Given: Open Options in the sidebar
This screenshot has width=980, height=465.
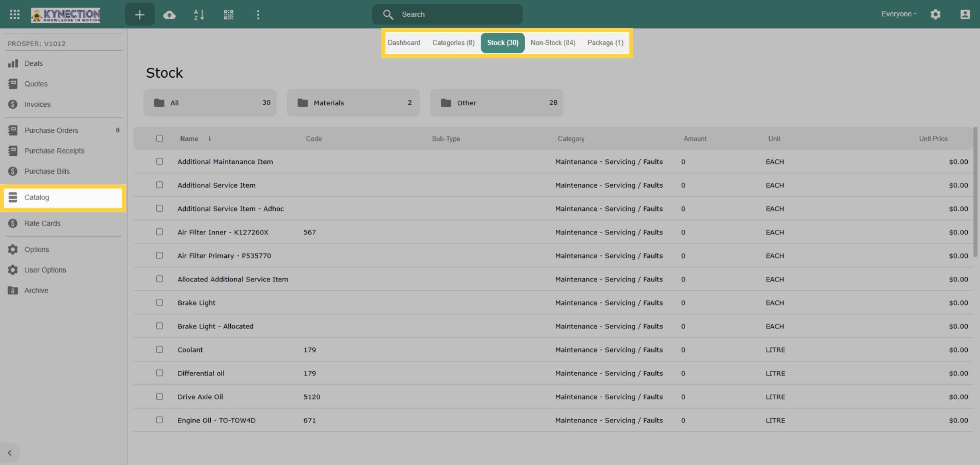Looking at the screenshot, I should tap(63, 250).
